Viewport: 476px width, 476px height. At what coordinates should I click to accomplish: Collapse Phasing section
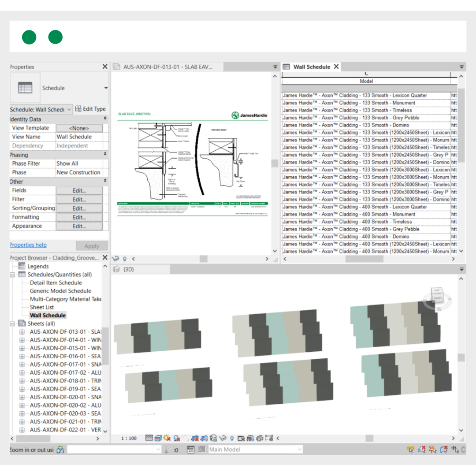[105, 154]
